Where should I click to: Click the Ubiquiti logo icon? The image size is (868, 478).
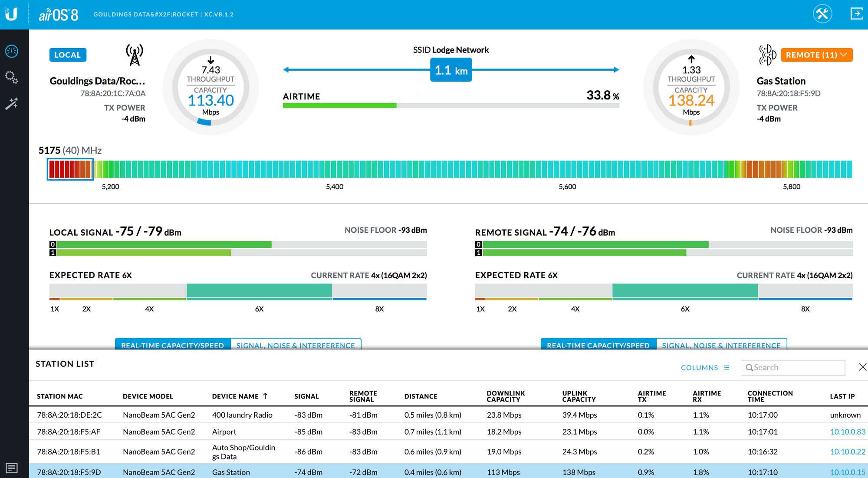coord(12,14)
